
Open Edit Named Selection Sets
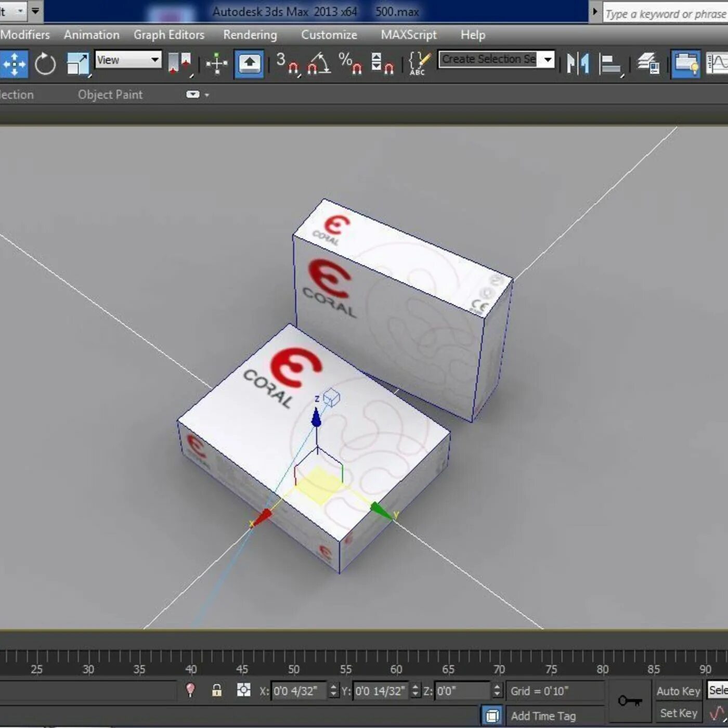tap(419, 64)
